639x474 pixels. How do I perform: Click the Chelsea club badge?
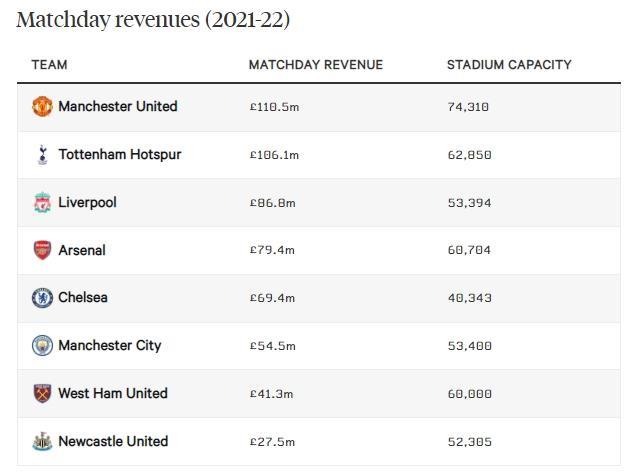click(x=42, y=298)
